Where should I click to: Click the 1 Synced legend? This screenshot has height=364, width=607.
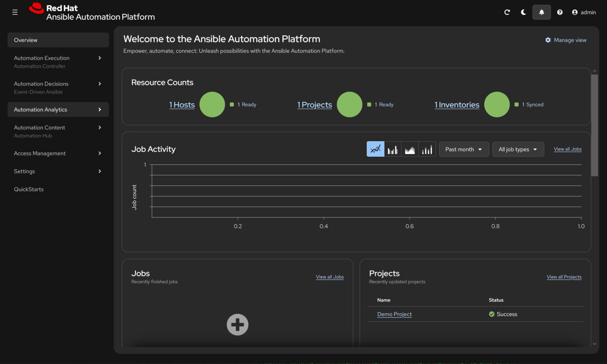529,104
